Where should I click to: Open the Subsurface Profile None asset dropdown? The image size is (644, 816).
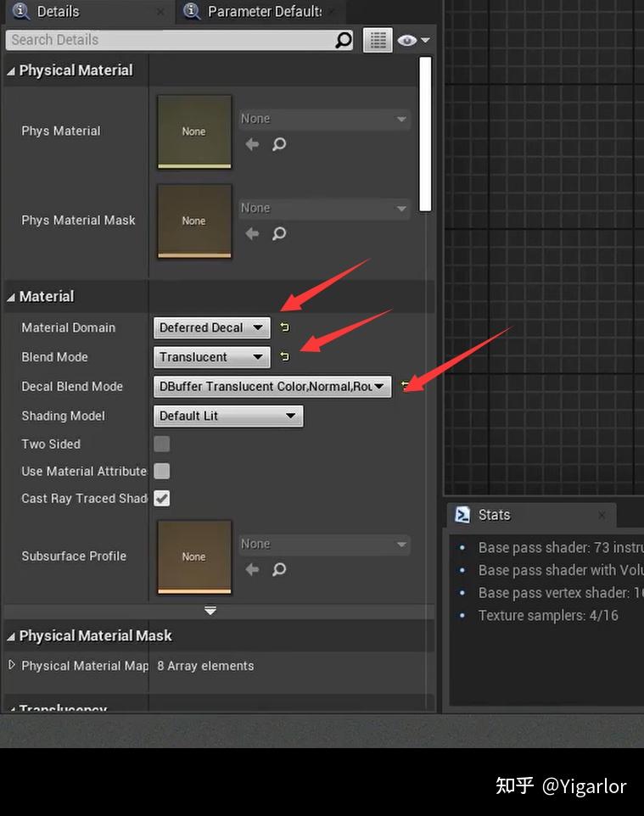coord(324,545)
